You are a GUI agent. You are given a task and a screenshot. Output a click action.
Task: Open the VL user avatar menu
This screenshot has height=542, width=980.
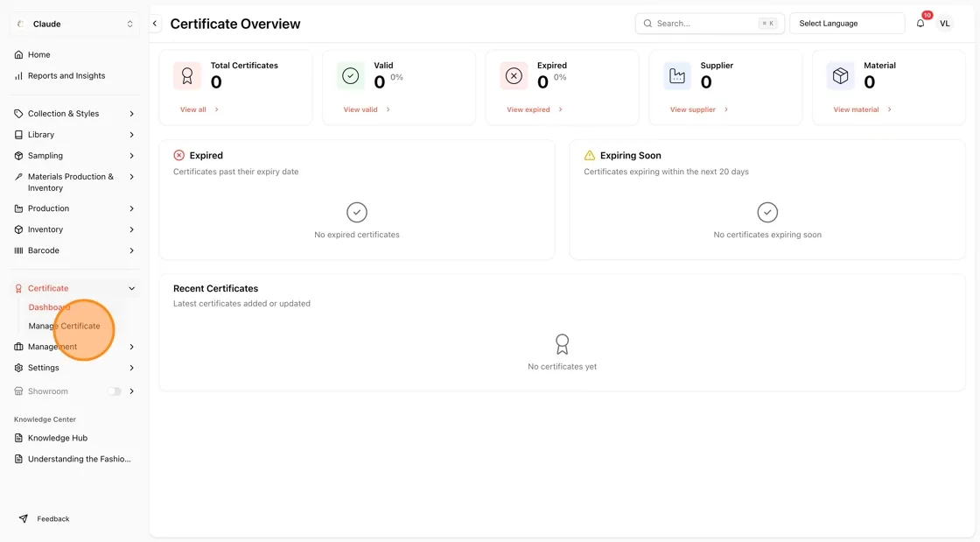tap(945, 24)
